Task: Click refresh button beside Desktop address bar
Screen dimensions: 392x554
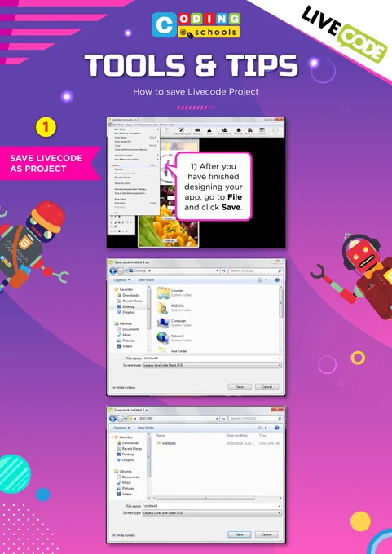Action: coord(223,271)
